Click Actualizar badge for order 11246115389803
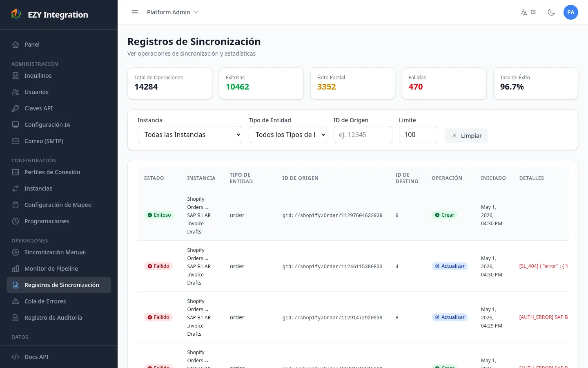 click(x=450, y=266)
